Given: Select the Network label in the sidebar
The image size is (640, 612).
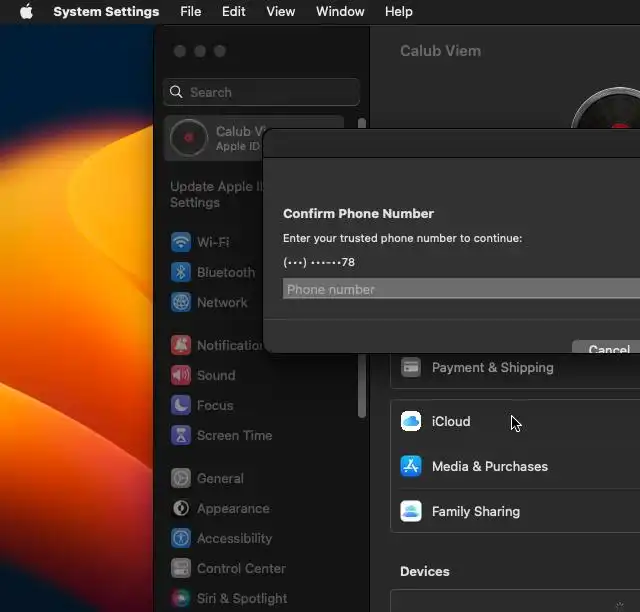Looking at the screenshot, I should [222, 303].
